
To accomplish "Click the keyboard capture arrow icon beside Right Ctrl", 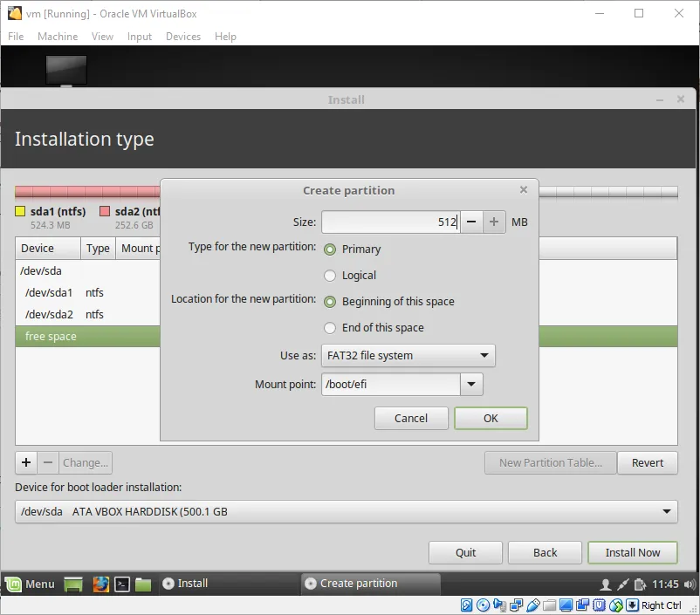I will coord(632,605).
